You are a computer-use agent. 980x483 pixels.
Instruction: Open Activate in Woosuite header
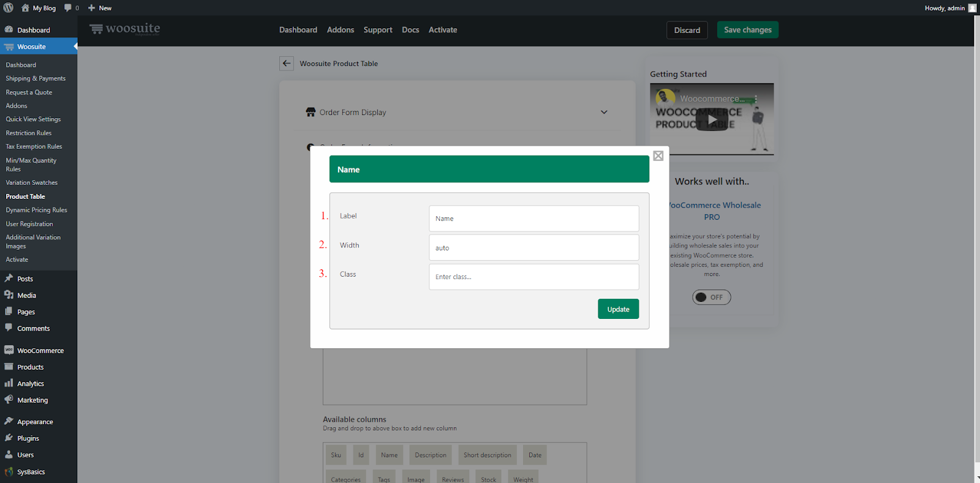(443, 30)
